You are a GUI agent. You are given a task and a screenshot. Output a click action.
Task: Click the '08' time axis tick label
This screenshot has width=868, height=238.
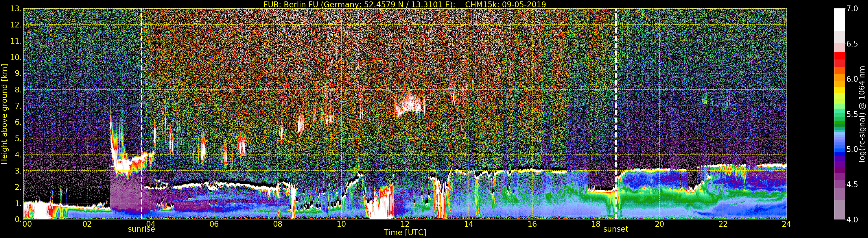(x=278, y=224)
